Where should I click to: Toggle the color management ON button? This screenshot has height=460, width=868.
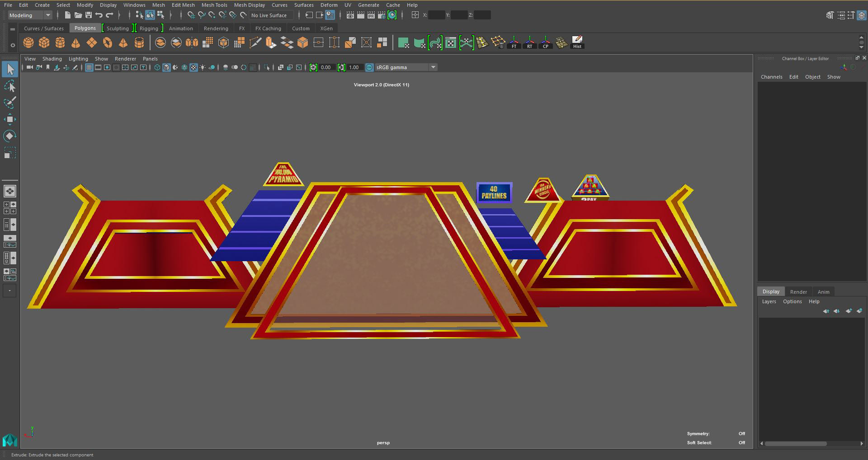(x=369, y=67)
